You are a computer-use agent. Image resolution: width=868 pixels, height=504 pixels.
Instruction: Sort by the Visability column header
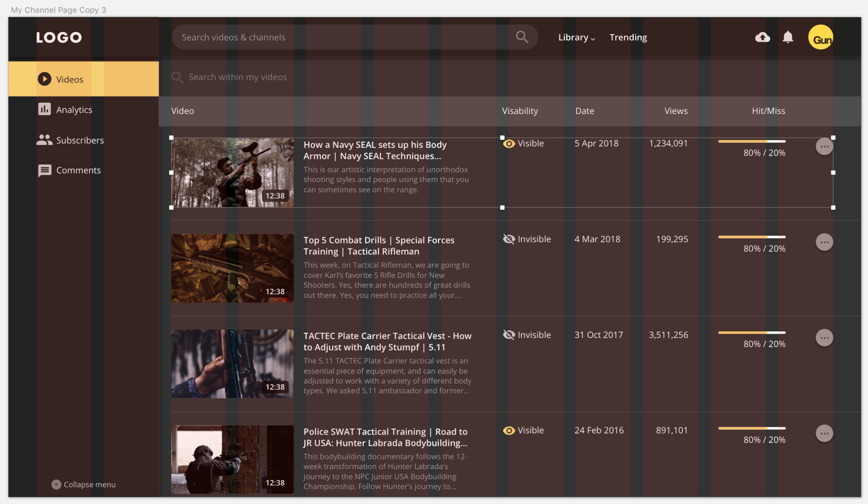click(520, 111)
